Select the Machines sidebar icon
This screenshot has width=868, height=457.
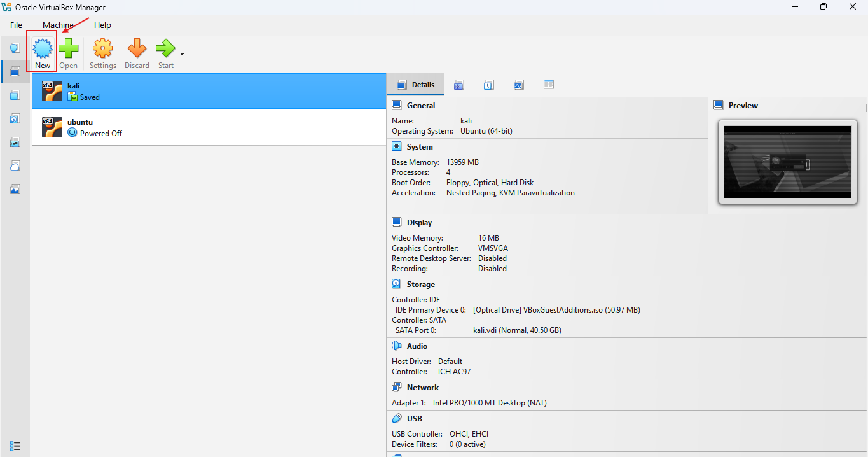click(x=15, y=71)
